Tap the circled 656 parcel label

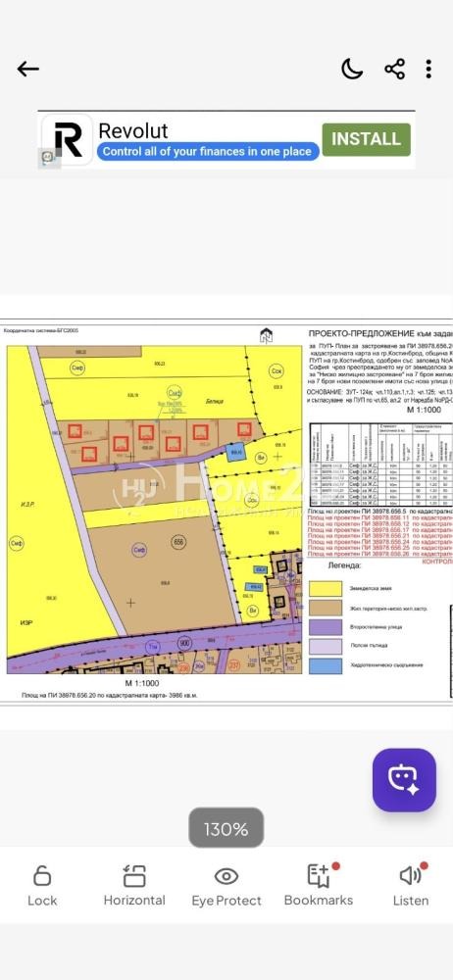[x=177, y=543]
